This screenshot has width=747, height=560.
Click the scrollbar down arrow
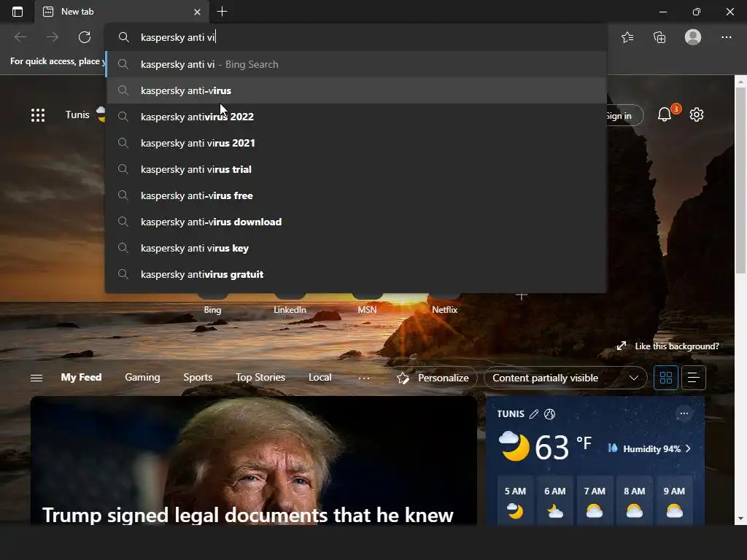[x=740, y=518]
